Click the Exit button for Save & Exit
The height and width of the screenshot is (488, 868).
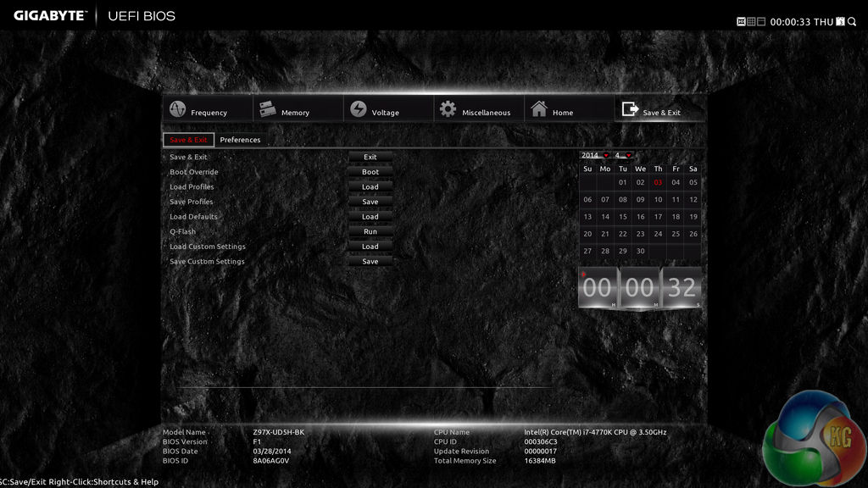tap(370, 157)
